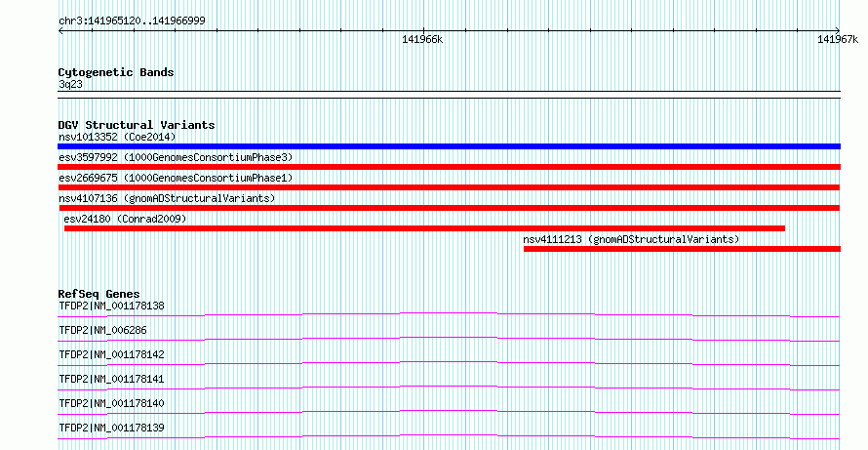Click the nsv1013352 (Coe2014) blue variant bar
The width and height of the screenshot is (868, 450).
coord(449,146)
